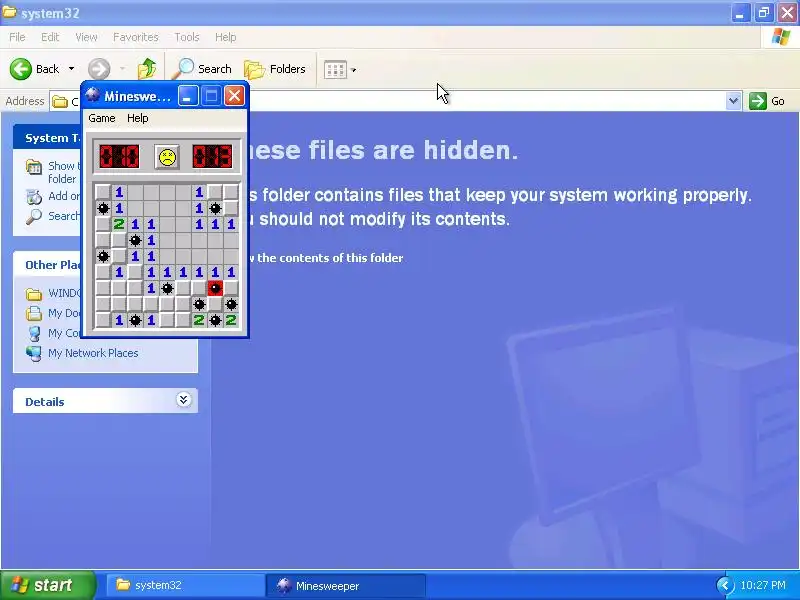Image resolution: width=800 pixels, height=600 pixels.
Task: Click the My Documents icon in Other Places
Action: [x=34, y=313]
